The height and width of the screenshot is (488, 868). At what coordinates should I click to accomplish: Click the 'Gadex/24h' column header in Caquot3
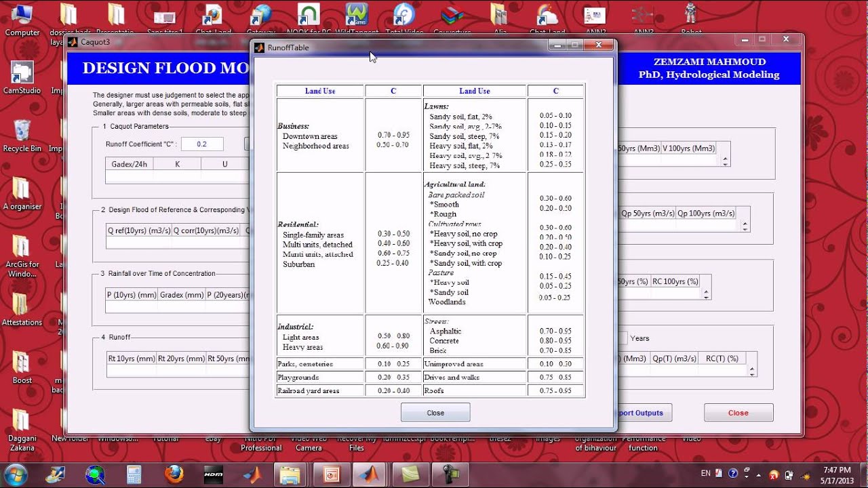point(130,164)
